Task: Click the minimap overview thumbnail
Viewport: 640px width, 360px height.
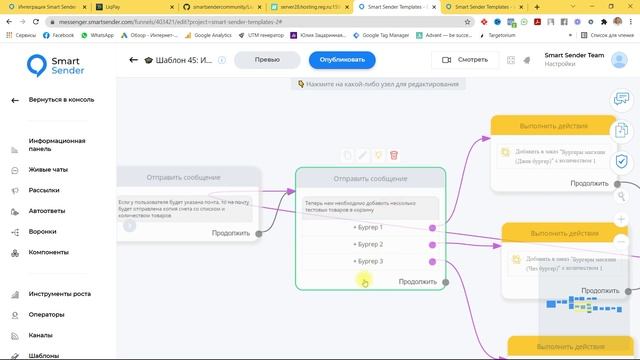Action: coord(584,305)
